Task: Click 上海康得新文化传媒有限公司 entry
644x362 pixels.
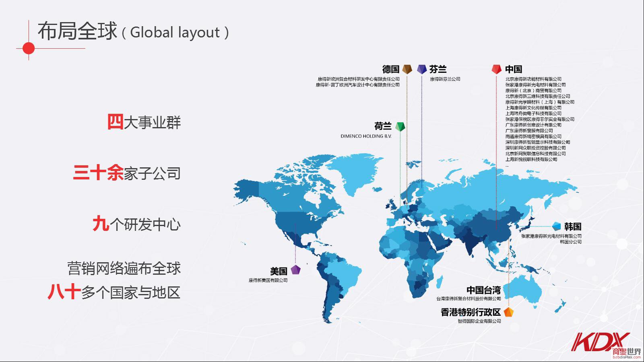Action: [533, 108]
